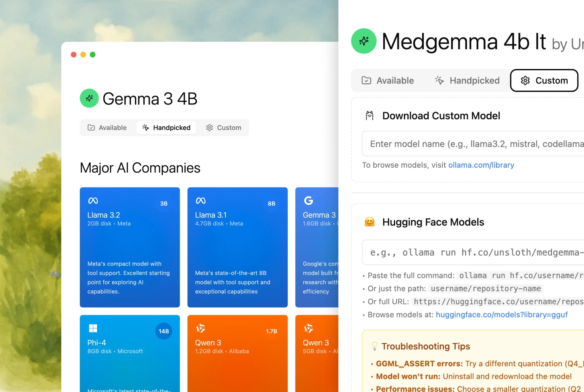
Task: Open the Llama 3.1 model card
Action: click(237, 247)
